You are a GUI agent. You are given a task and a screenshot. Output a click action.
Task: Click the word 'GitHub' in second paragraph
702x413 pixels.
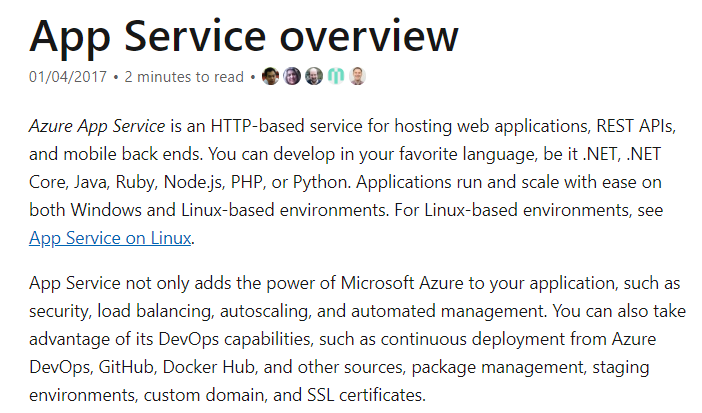pyautogui.click(x=125, y=367)
